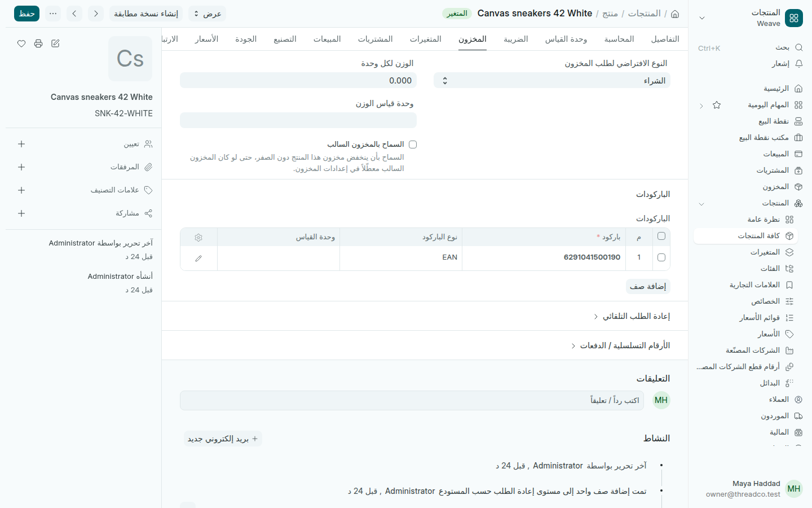Click the search magnifier icon
Screen dimensions: 812x508
click(x=798, y=47)
